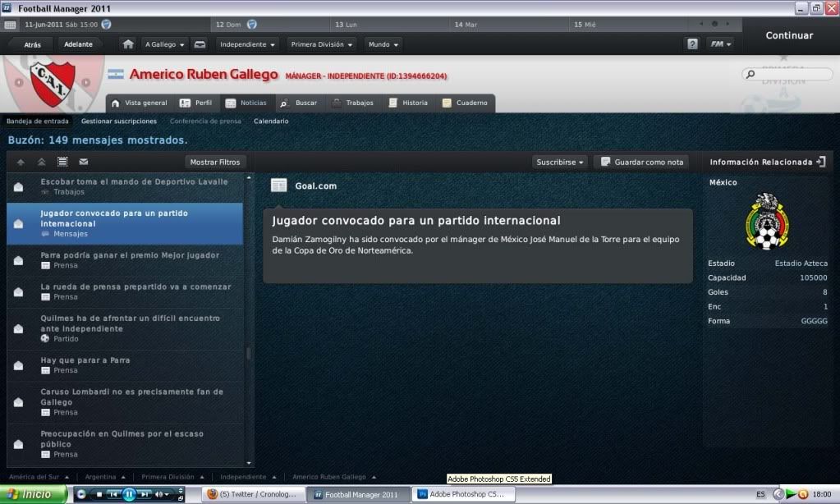
Task: Expand the Primera División dropdown
Action: point(321,44)
